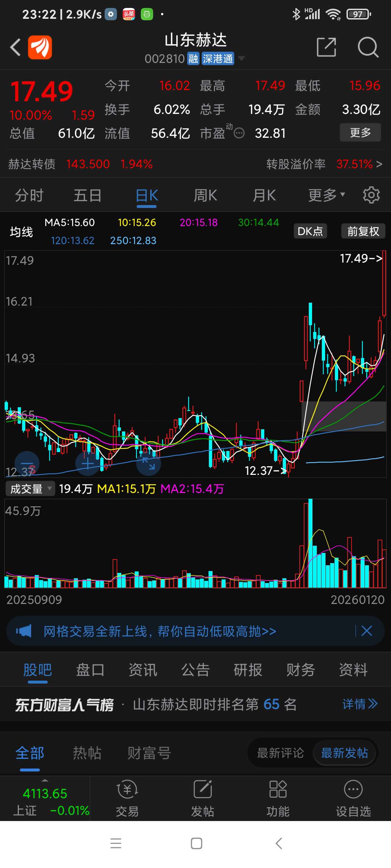Screen dimensions: 391x868
Task: Select the 日K chart tab
Action: (x=147, y=195)
